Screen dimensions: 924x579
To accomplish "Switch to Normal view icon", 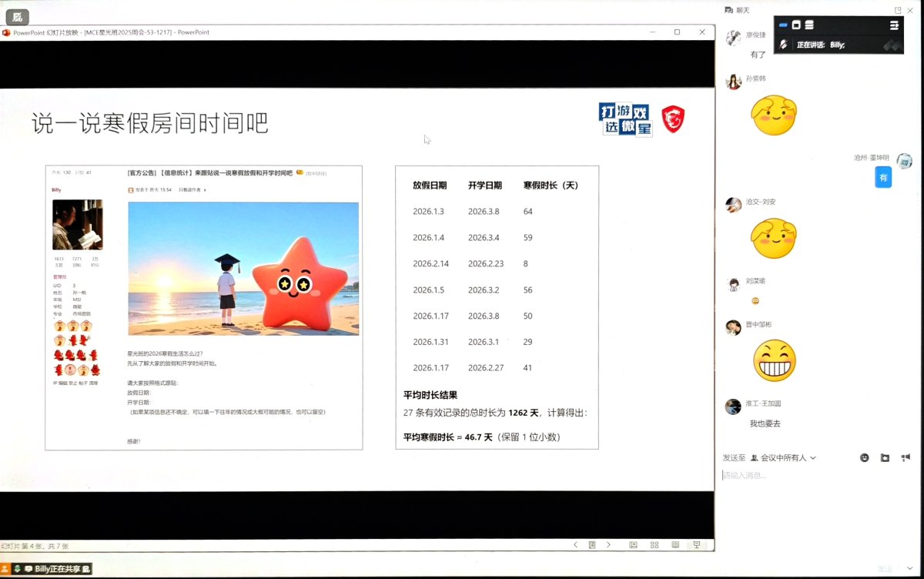I will click(x=633, y=545).
